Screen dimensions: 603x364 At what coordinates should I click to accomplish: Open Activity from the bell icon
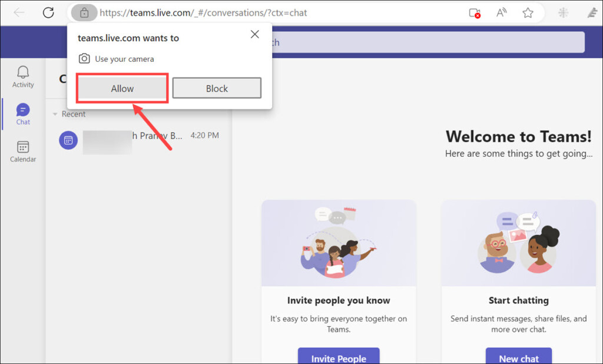[x=23, y=77]
